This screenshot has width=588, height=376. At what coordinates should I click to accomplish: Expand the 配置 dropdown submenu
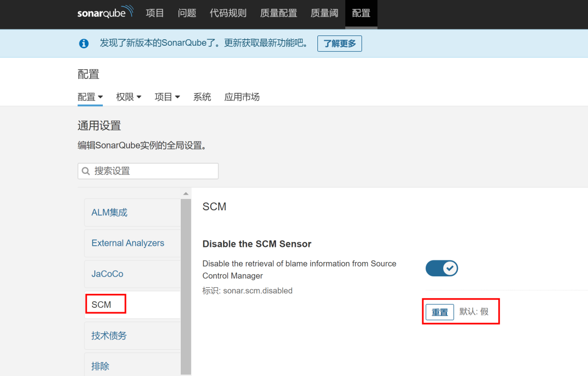90,97
